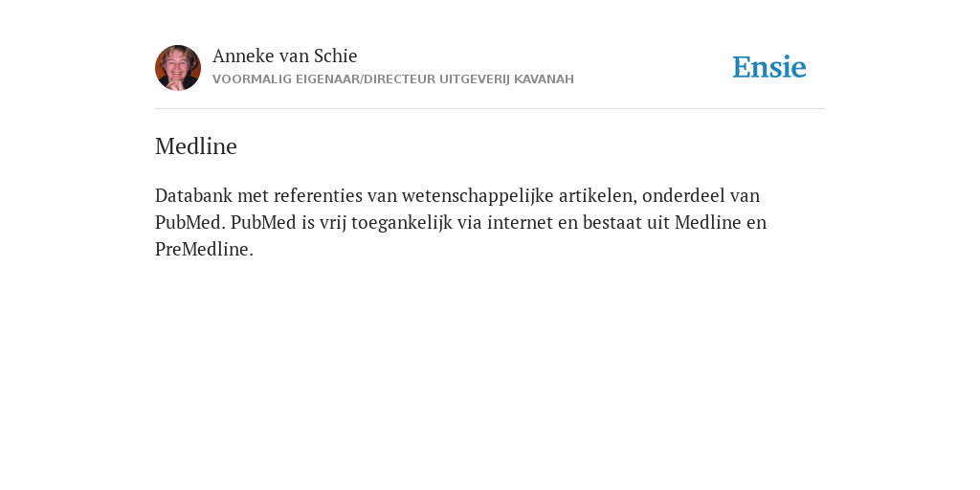
Task: Click the surname 'Schie' in the author name
Action: click(336, 56)
